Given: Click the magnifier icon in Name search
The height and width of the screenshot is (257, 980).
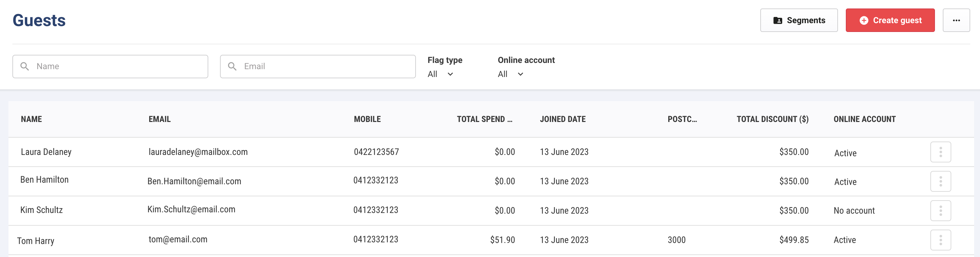Looking at the screenshot, I should (x=25, y=67).
